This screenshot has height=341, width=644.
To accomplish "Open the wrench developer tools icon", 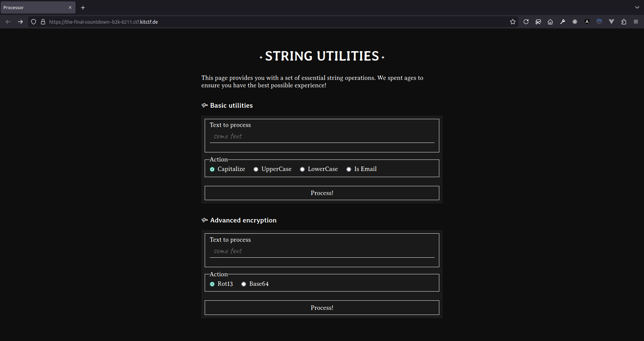I will (562, 22).
